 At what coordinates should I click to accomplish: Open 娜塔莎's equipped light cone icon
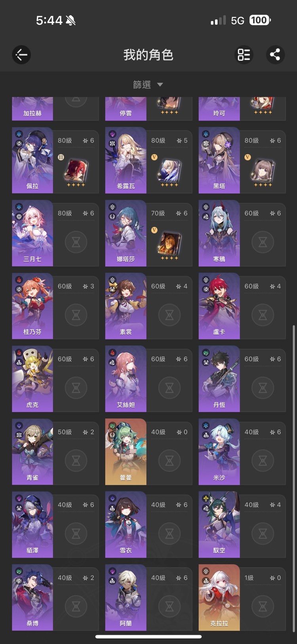(x=169, y=244)
